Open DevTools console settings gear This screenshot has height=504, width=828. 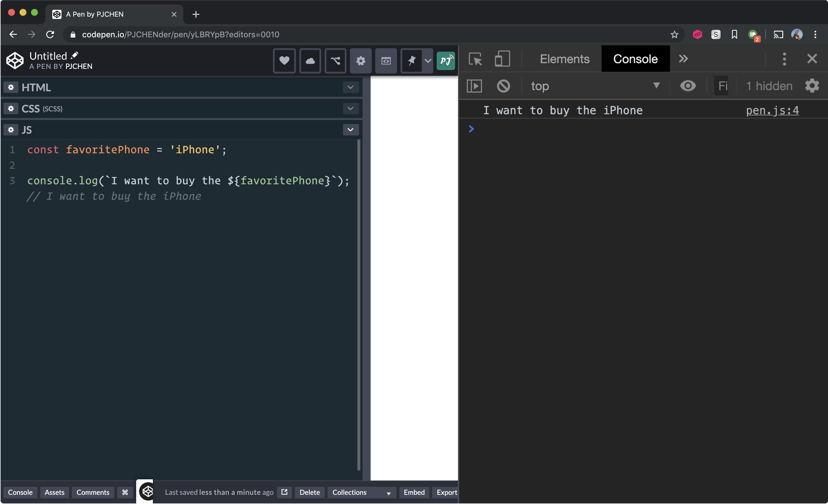[x=812, y=86]
